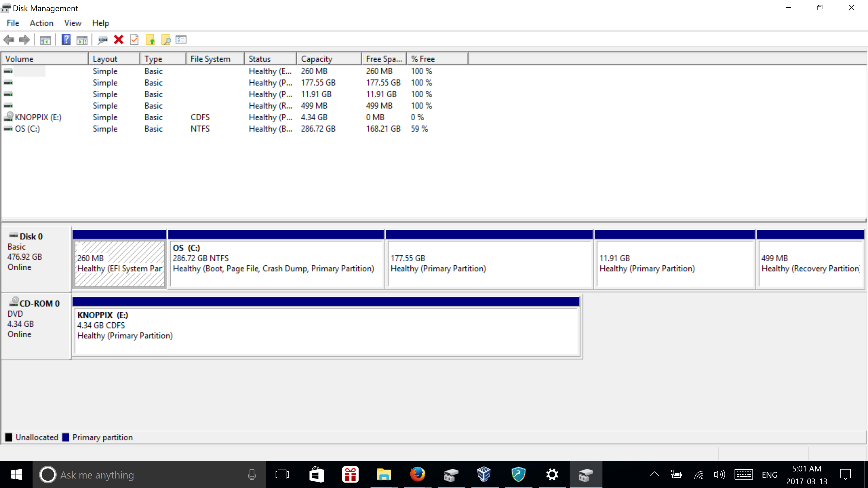Click the black Unallocated legend swatch

click(9, 437)
